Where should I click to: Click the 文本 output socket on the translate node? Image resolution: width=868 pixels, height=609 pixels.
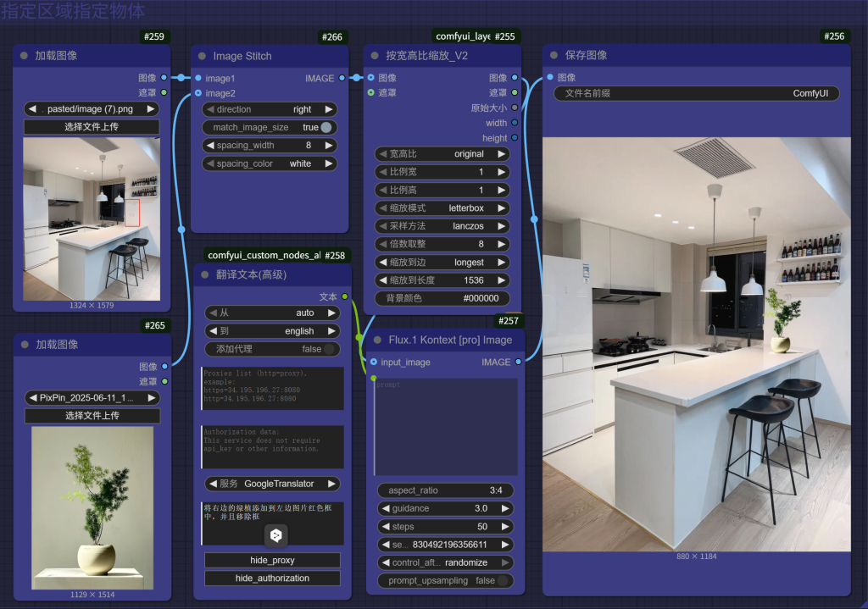click(x=344, y=296)
